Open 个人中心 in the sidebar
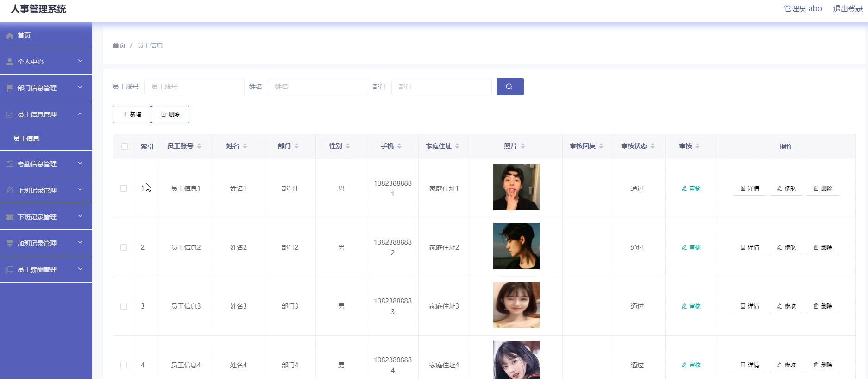 click(x=46, y=62)
